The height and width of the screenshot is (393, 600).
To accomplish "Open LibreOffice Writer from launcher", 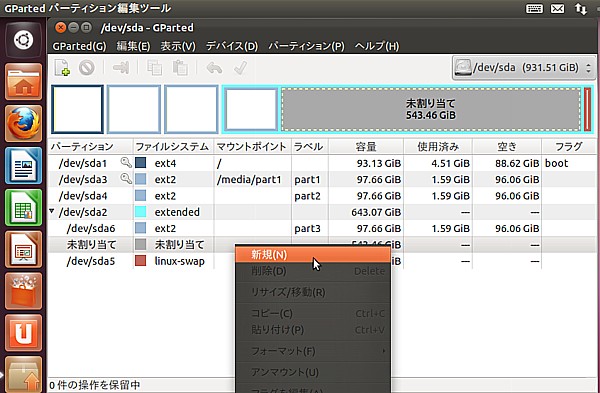I will 24,165.
